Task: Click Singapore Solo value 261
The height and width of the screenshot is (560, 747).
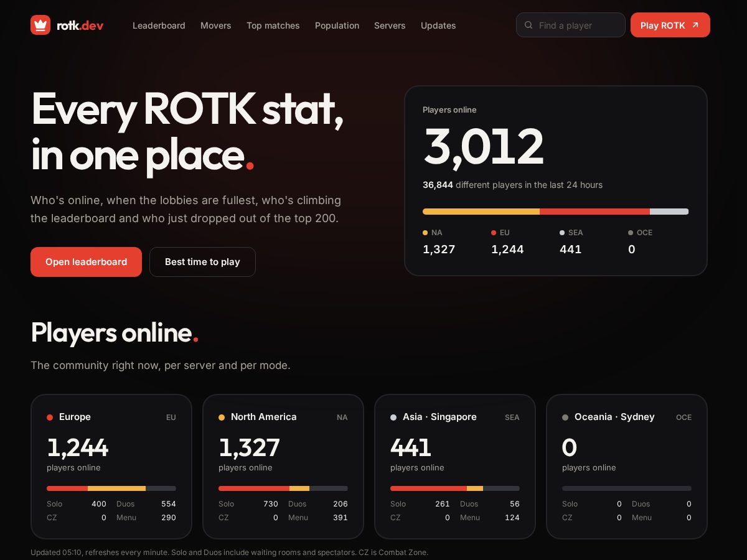Action: coord(443,504)
